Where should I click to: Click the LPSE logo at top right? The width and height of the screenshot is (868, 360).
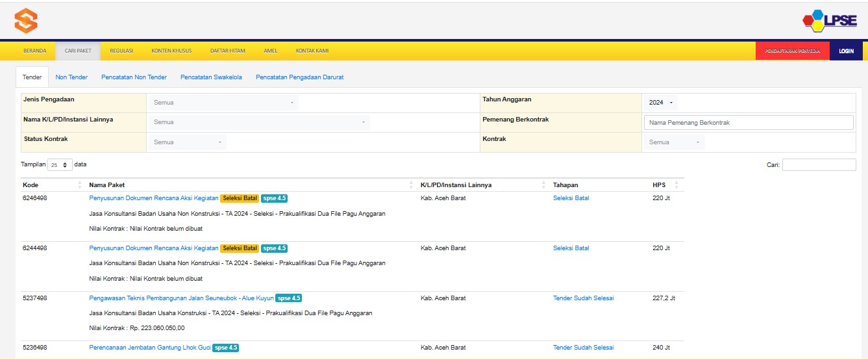click(829, 21)
